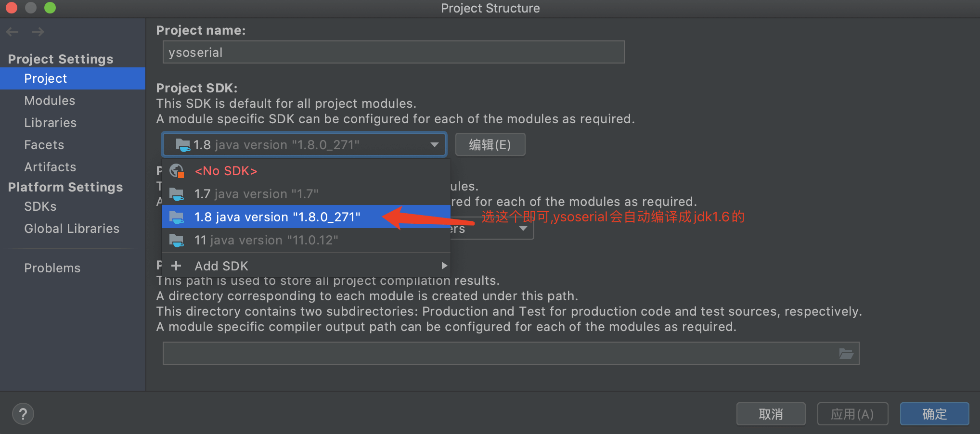Confirm with the 确定 button

pyautogui.click(x=934, y=414)
